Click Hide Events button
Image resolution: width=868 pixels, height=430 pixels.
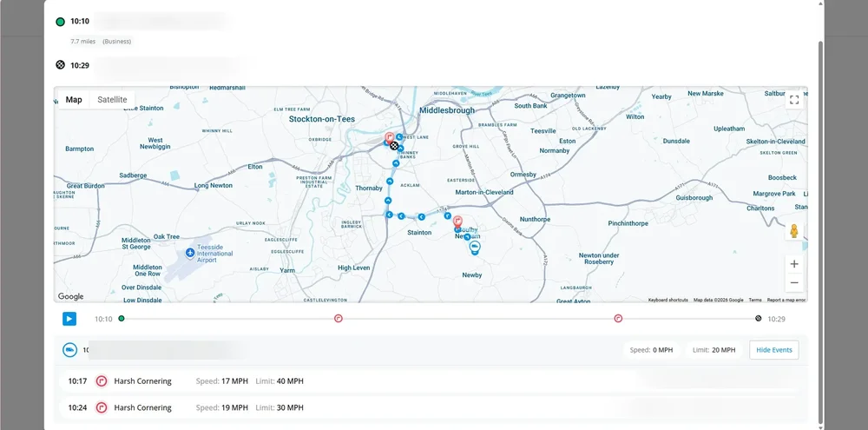774,350
